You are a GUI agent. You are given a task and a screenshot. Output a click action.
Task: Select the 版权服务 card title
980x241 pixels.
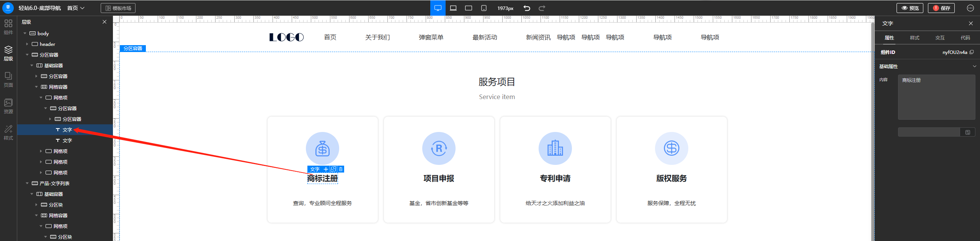(x=671, y=179)
